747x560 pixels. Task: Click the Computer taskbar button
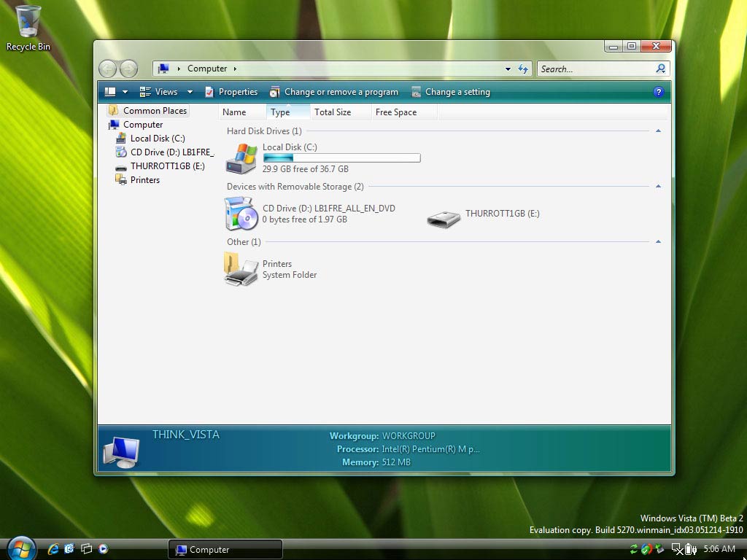point(225,550)
